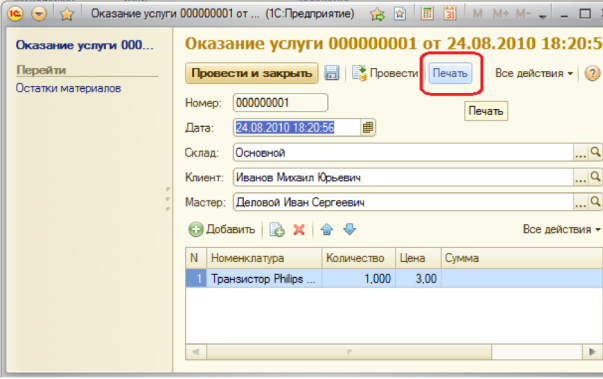Image resolution: width=603 pixels, height=379 pixels.
Task: Click the Склад selection ellipsis button
Action: pos(580,153)
